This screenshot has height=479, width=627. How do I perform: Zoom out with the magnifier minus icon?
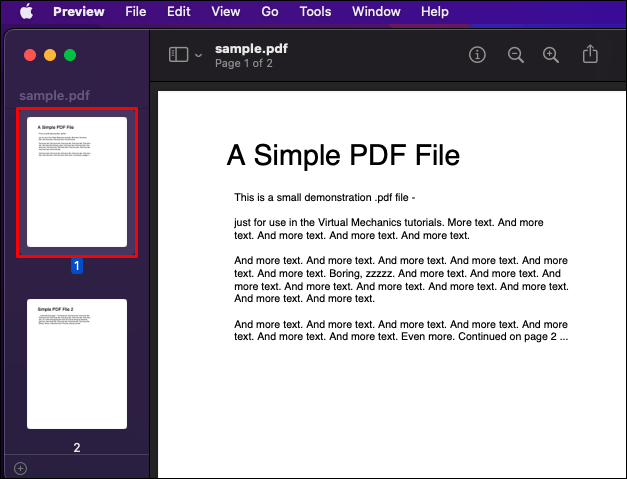[515, 55]
